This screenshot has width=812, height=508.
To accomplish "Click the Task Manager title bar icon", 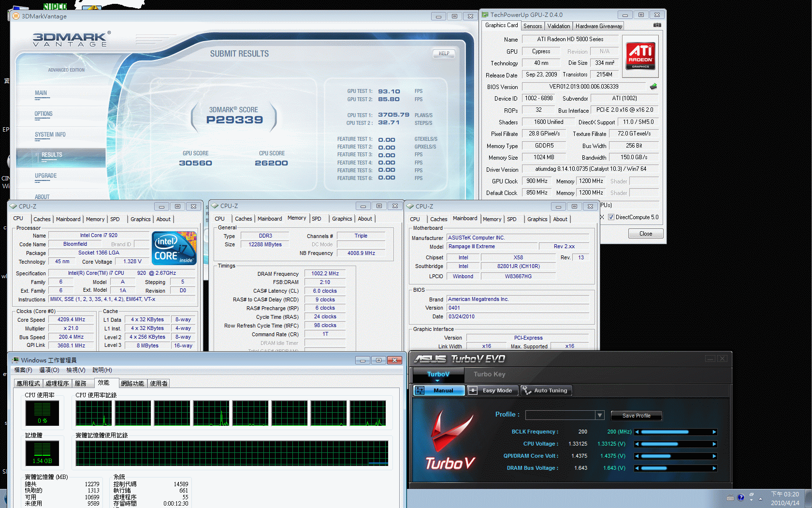I will tap(15, 360).
